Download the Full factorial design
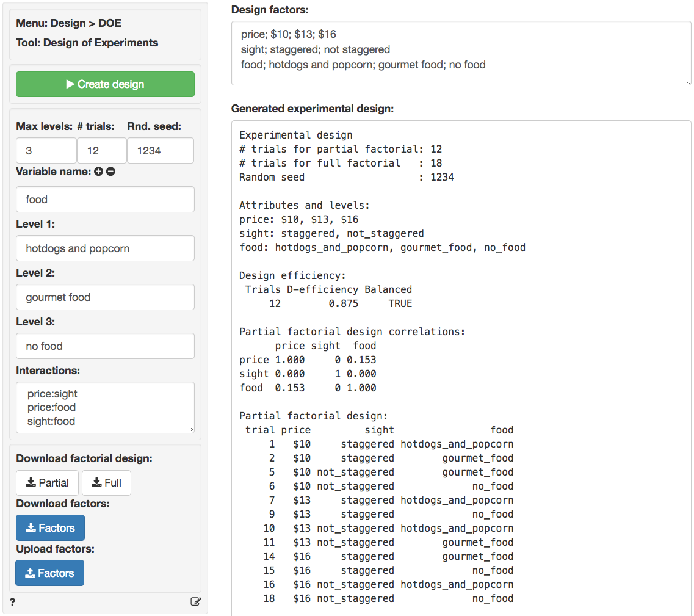This screenshot has width=694, height=616. click(x=106, y=483)
